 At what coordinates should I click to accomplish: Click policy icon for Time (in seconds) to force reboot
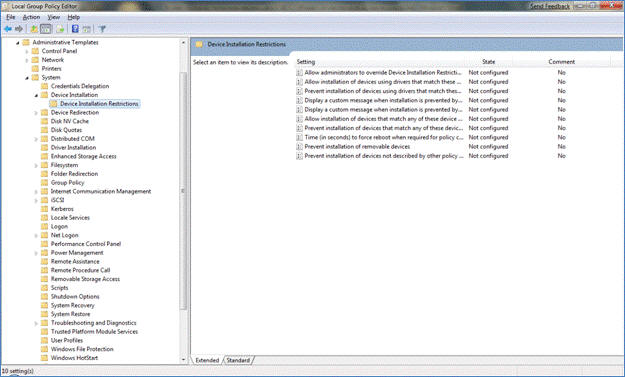tap(299, 137)
